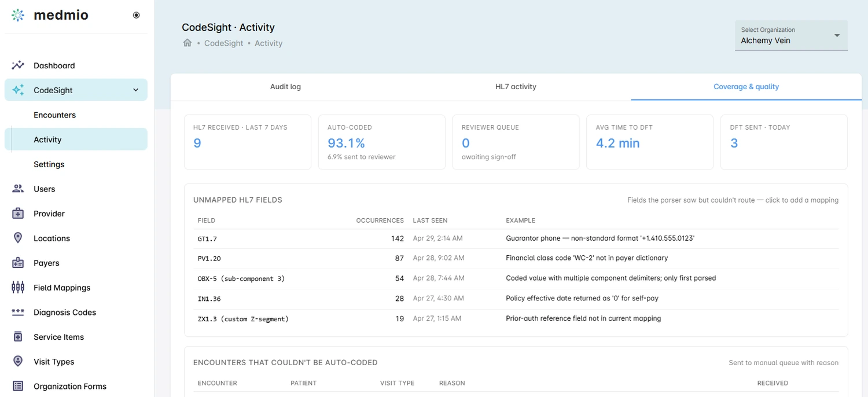This screenshot has height=397, width=868.
Task: Click the Prior-auth reference example text
Action: 583,318
